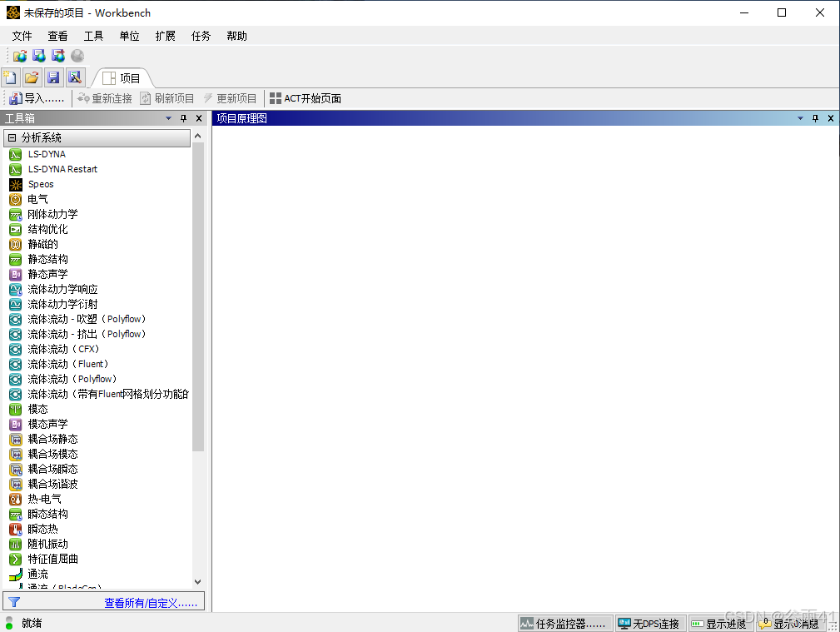Open the 查看所有/自定义…… link
Image resolution: width=840 pixels, height=632 pixels.
click(x=151, y=603)
